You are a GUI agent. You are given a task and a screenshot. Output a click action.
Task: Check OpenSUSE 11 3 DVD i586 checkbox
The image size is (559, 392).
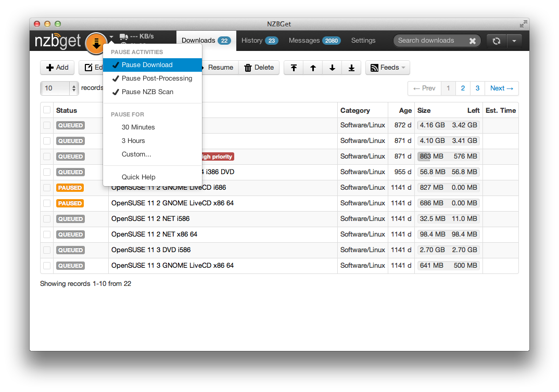coord(47,250)
